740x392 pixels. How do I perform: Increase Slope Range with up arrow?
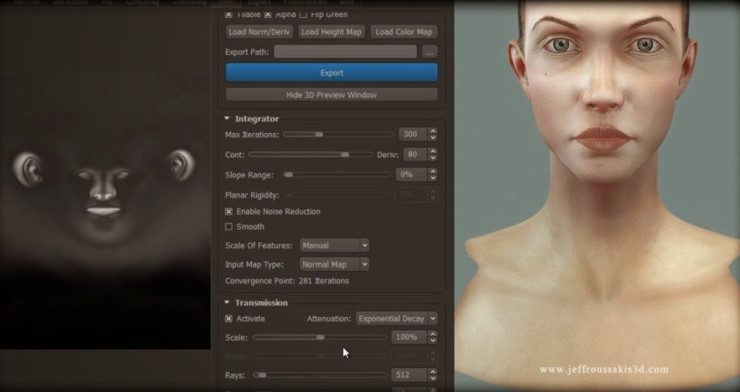point(433,171)
